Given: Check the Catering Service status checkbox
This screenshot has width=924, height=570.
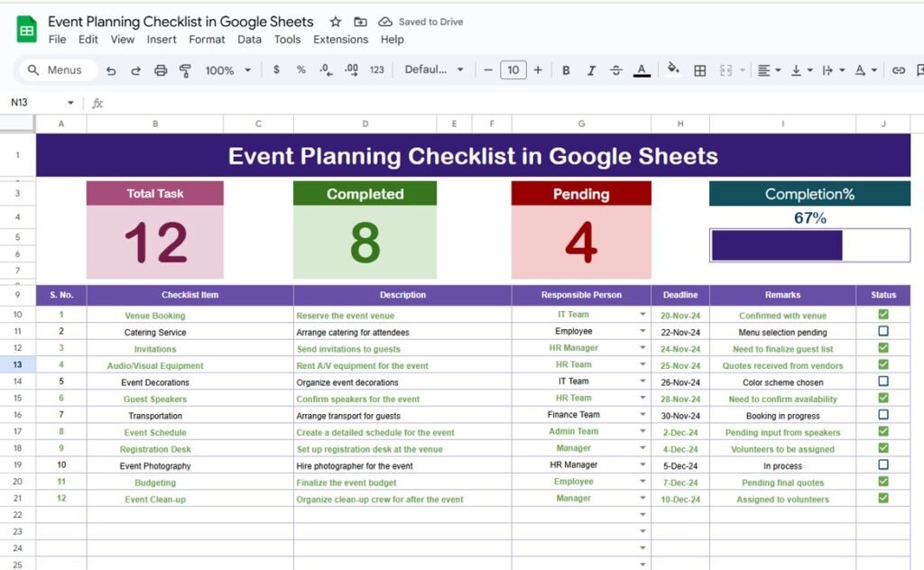Looking at the screenshot, I should tap(883, 331).
